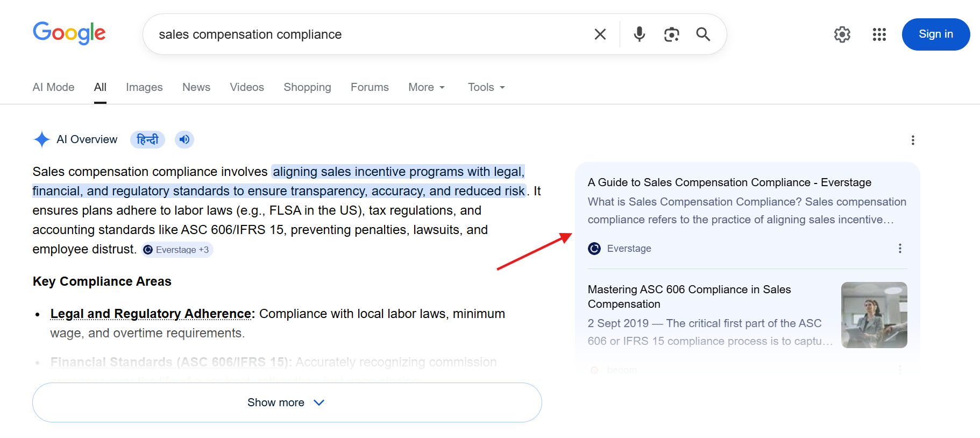Open Mastering ASC 606 article thumbnail
This screenshot has width=980, height=438.
pos(874,315)
